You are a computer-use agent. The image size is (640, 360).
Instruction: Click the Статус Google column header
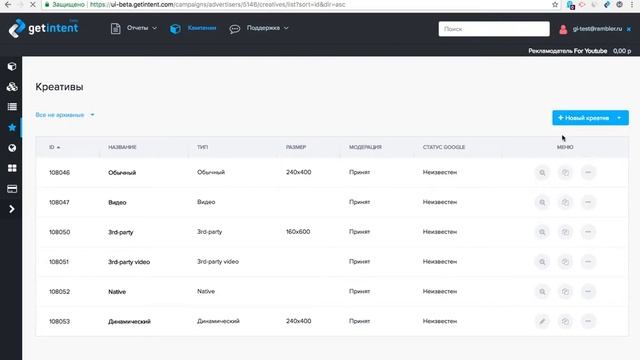(x=444, y=147)
